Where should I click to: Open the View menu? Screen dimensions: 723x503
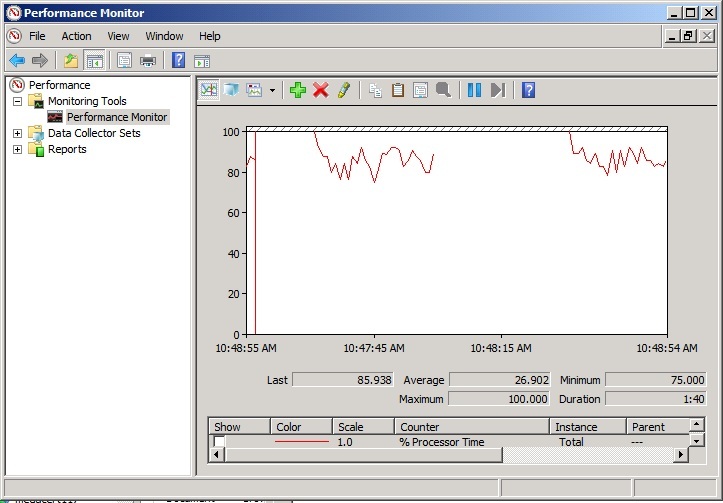click(x=118, y=36)
